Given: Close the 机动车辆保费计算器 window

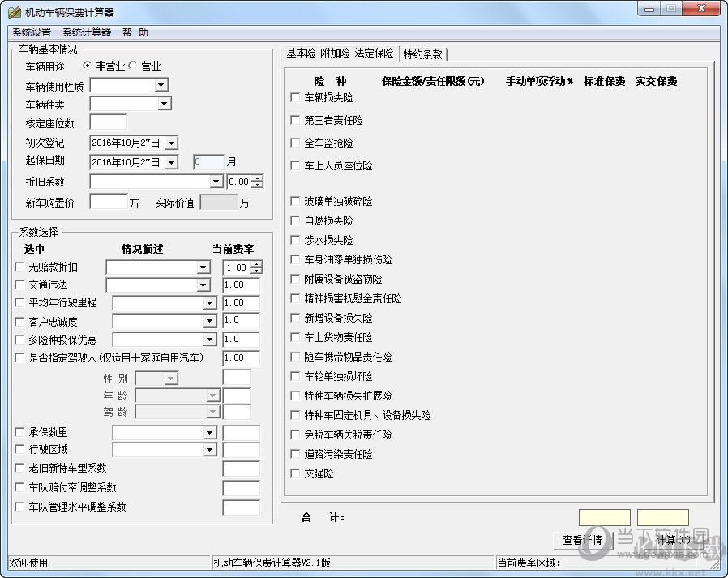Looking at the screenshot, I should (x=701, y=9).
